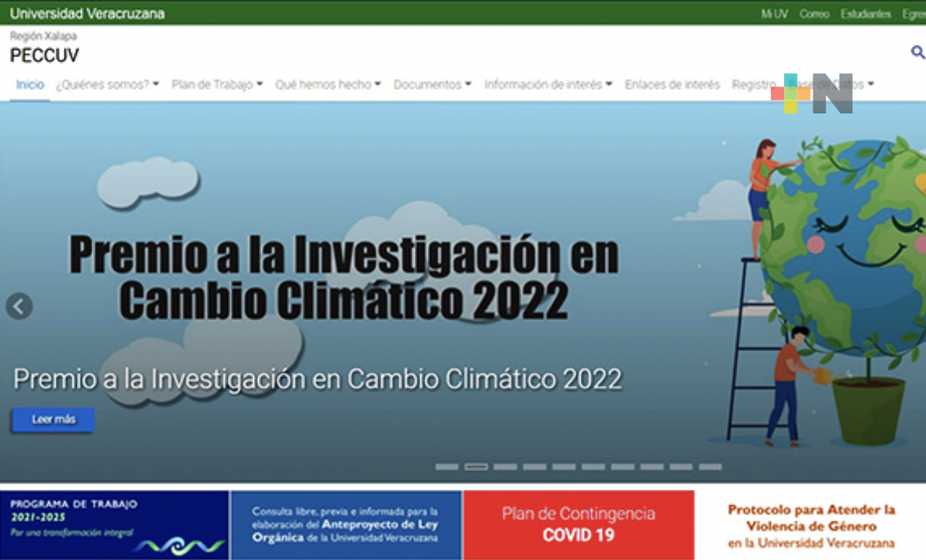Click the 'Región Xalapa' text
The height and width of the screenshot is (560, 926).
(x=43, y=36)
